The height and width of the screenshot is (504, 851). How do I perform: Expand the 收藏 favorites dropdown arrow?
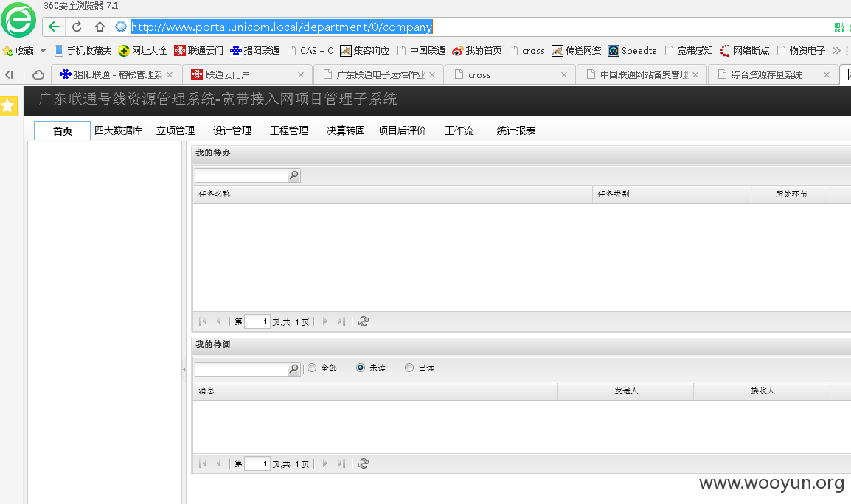tap(43, 50)
